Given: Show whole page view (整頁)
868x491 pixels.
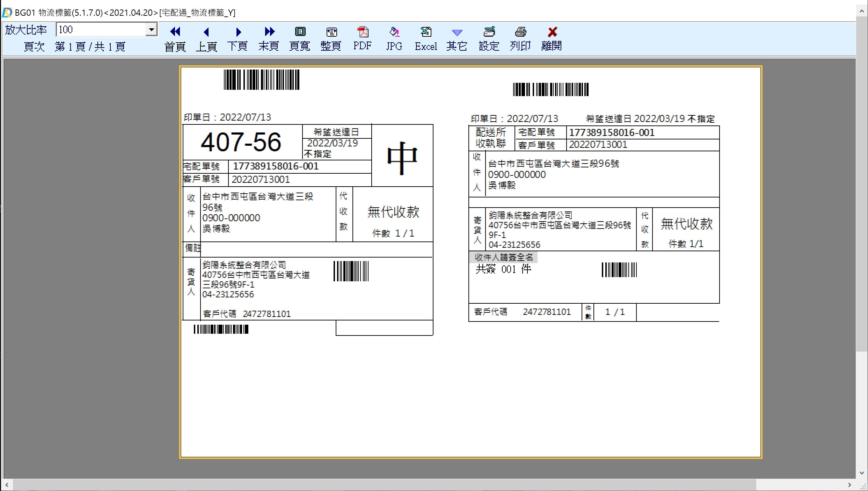Looking at the screenshot, I should point(331,39).
